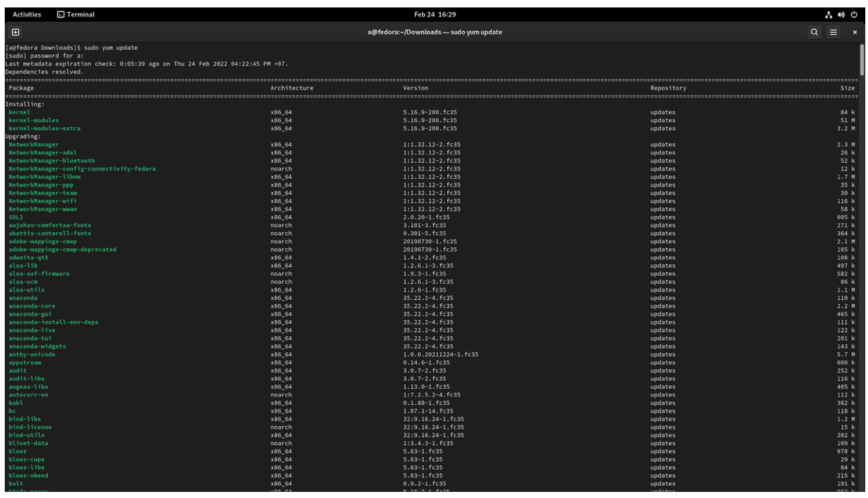Click the NetworkManager-adsl package name
Viewport: 868px width, 498px height.
coord(42,152)
